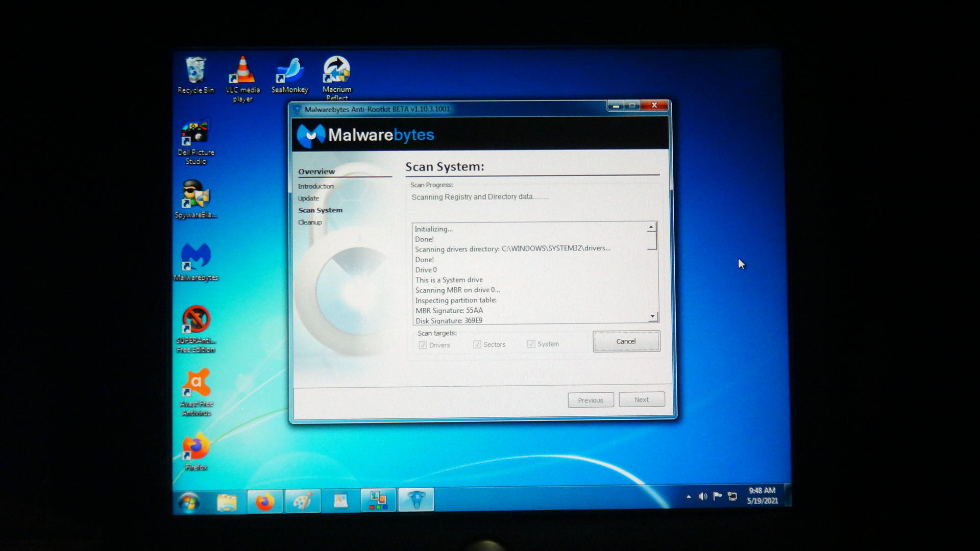
Task: Open Avast Free Antivirus shortcut
Action: (197, 393)
